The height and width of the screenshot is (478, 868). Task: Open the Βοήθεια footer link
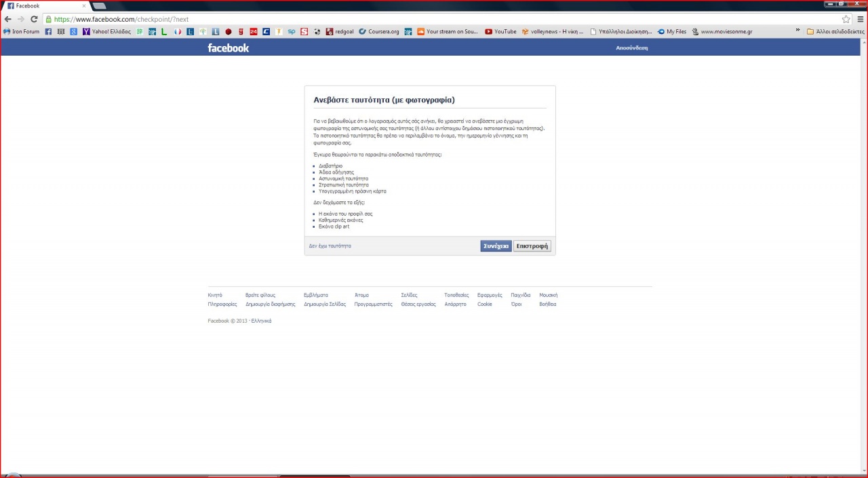pos(547,304)
